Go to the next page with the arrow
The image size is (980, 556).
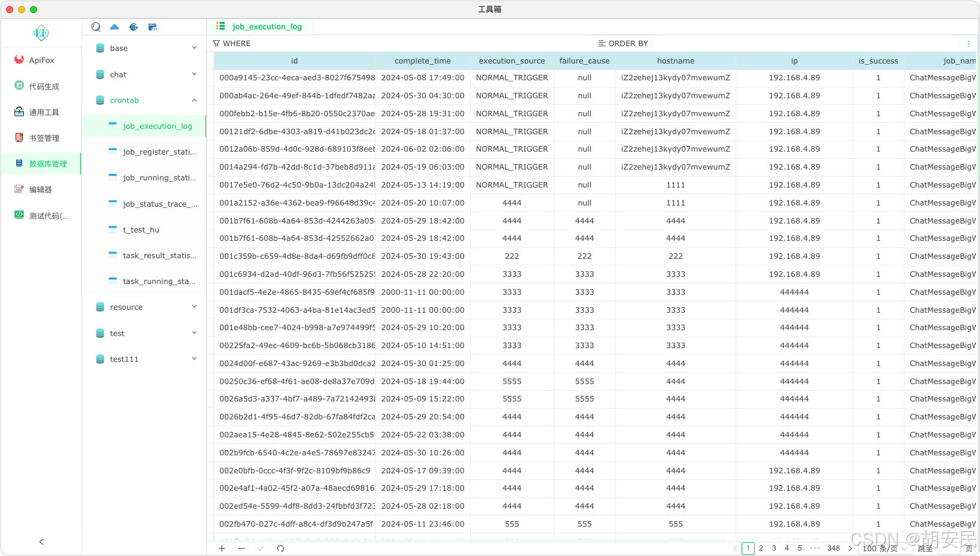[850, 548]
